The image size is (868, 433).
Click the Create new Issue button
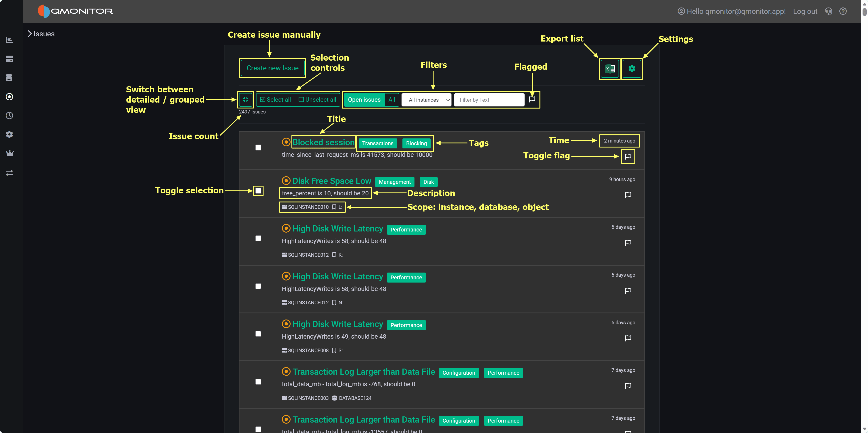tap(272, 68)
